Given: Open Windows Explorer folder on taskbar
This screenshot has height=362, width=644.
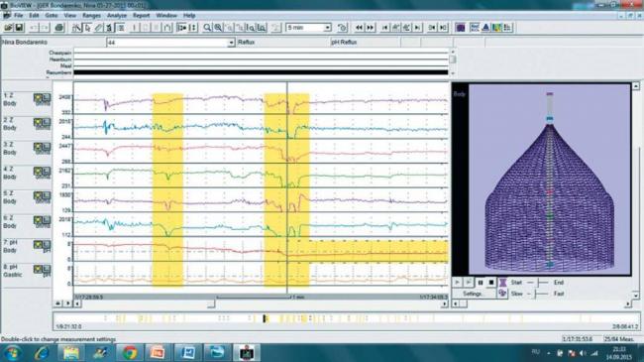Looking at the screenshot, I should pyautogui.click(x=71, y=353).
